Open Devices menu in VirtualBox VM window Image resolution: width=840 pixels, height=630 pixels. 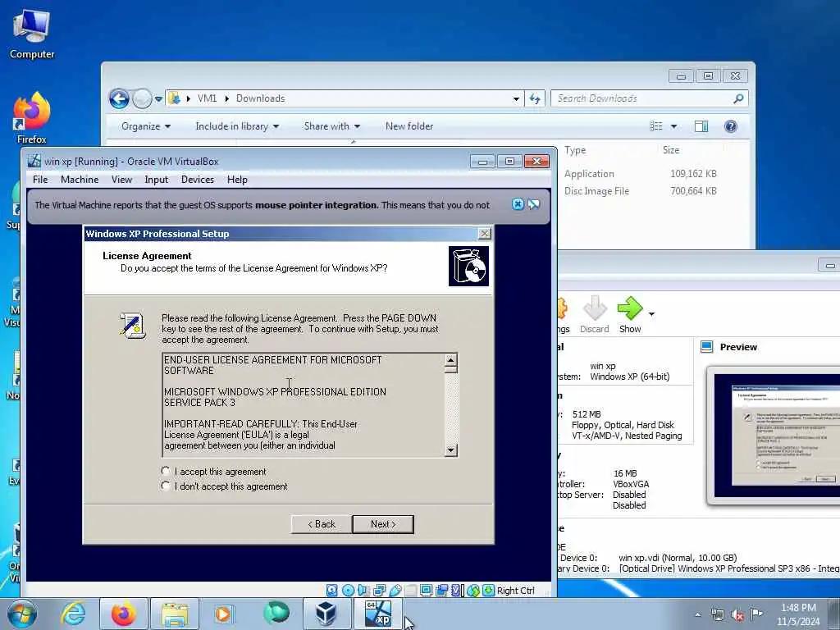(x=197, y=180)
